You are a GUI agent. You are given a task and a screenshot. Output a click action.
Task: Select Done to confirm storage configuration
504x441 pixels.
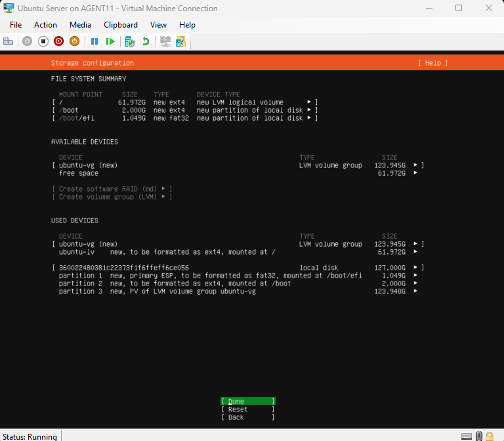247,402
